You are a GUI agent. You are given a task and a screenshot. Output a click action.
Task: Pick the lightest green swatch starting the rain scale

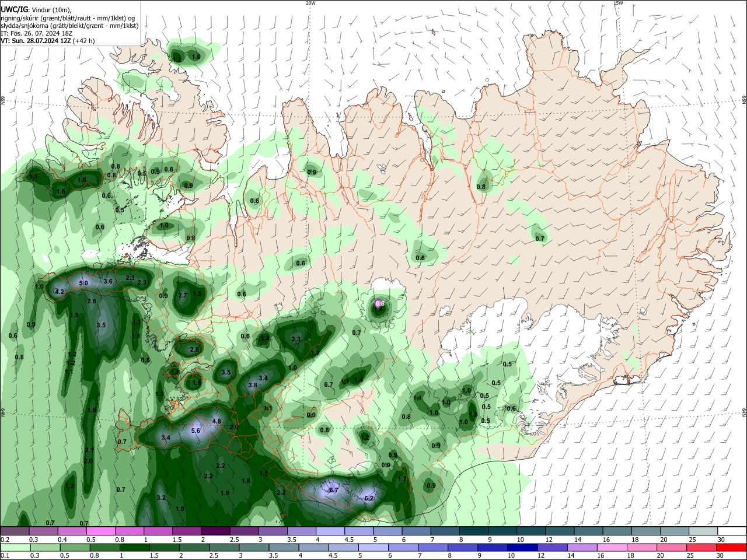pyautogui.click(x=15, y=547)
